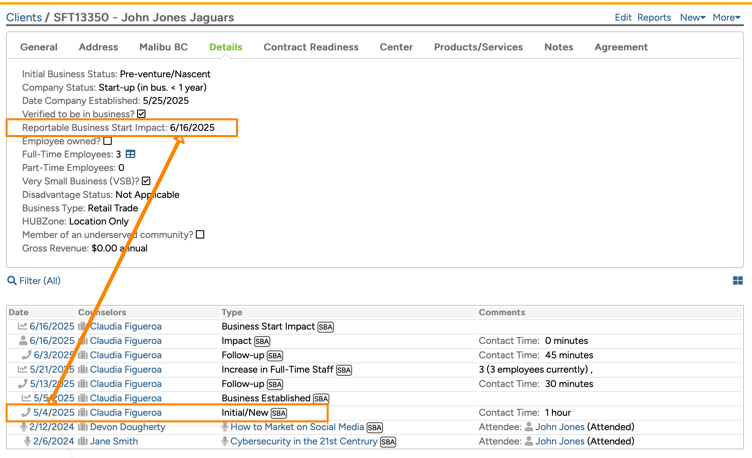Toggle the Verified to be in business checkbox
Viewport: 752px width, 458px height.
coord(141,114)
